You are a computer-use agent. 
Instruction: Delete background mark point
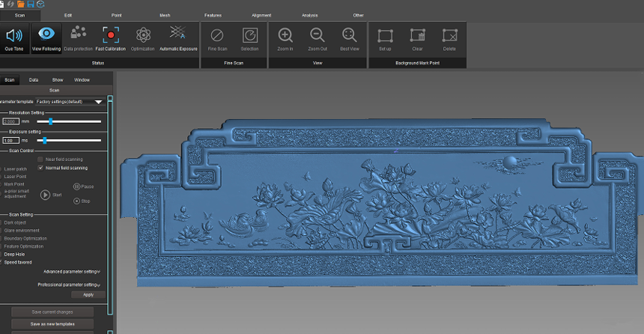click(449, 36)
